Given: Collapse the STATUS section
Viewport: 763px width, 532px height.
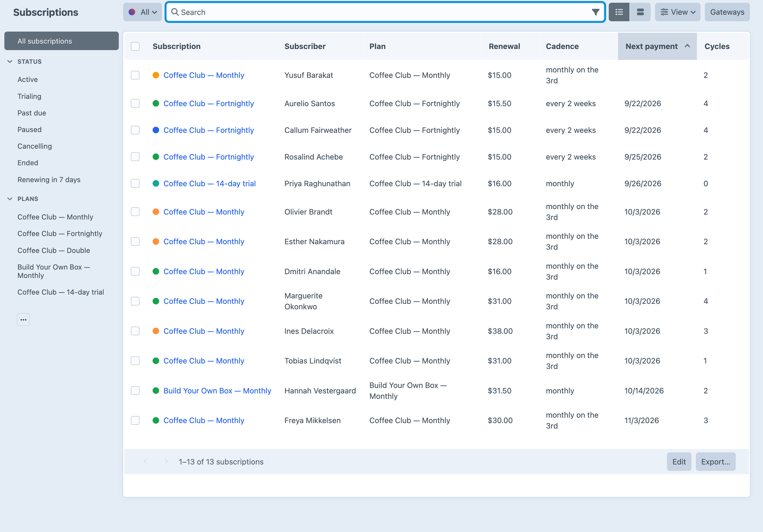Looking at the screenshot, I should (10, 62).
